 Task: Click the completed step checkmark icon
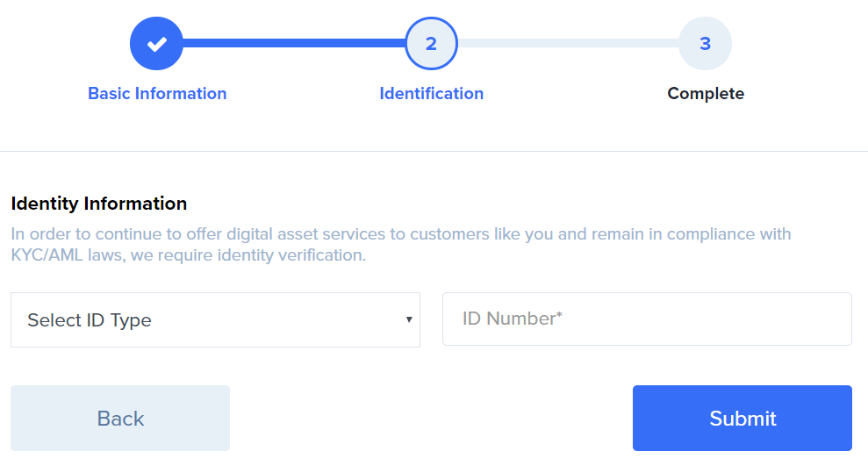pyautogui.click(x=156, y=43)
